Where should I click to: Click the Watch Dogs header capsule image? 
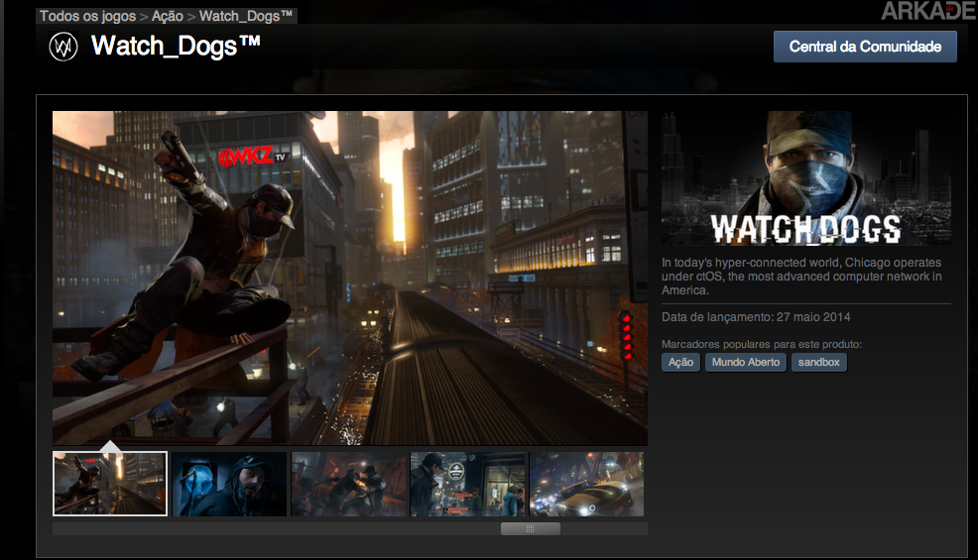(x=806, y=178)
